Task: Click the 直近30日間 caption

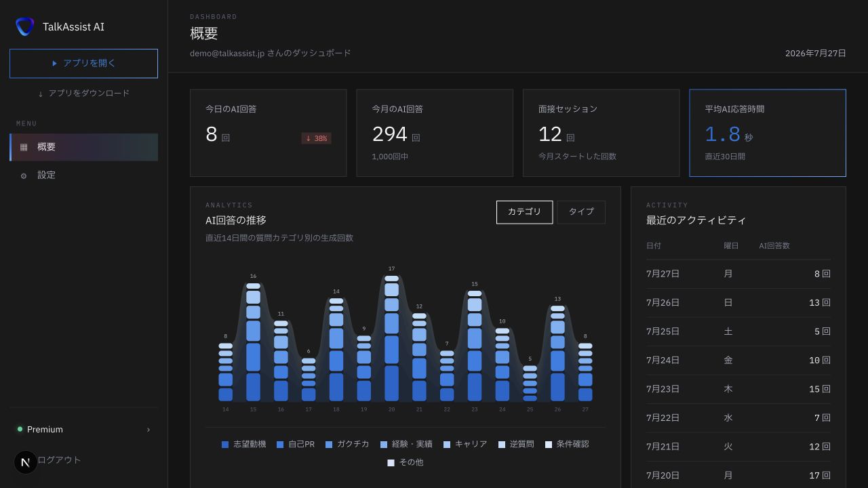Action: [x=725, y=157]
